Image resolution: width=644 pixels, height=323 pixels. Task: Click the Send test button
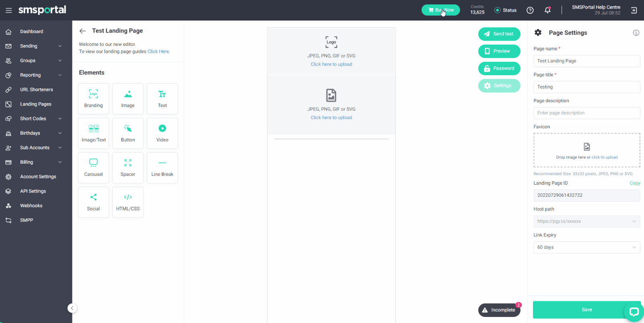point(499,34)
